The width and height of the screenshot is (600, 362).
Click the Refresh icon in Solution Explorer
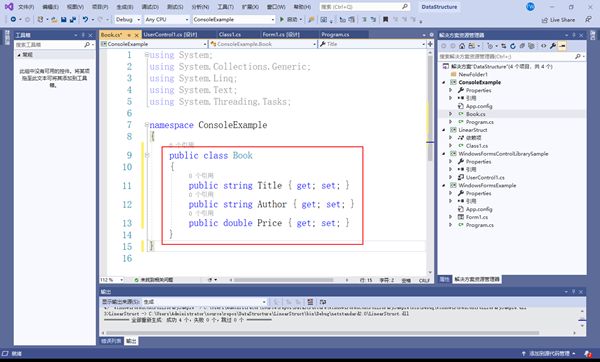point(512,46)
